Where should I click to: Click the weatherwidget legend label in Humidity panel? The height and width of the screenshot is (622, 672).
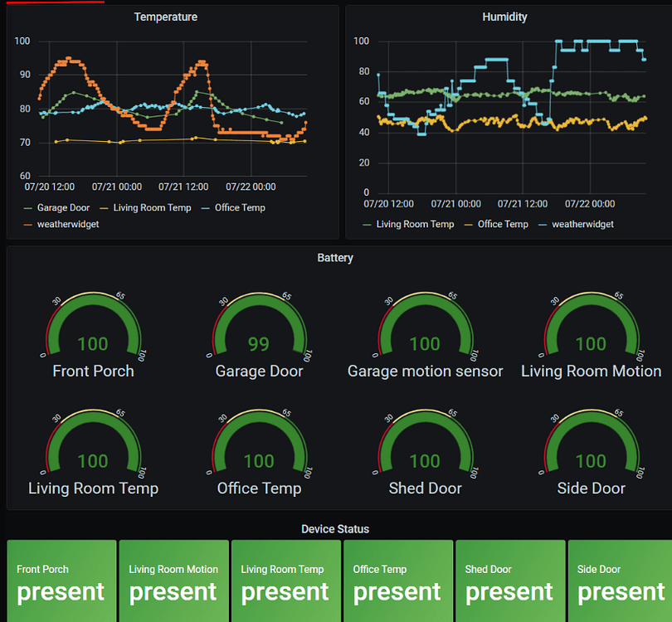[x=583, y=224]
